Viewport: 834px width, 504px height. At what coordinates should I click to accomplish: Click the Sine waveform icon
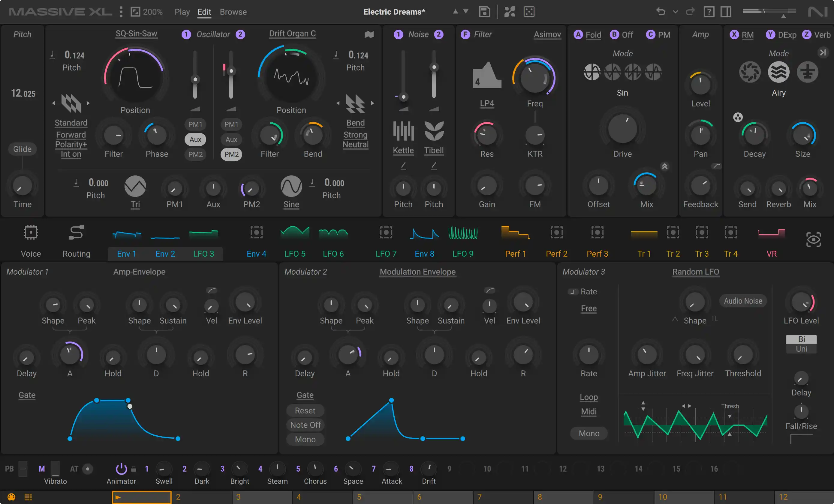pyautogui.click(x=291, y=186)
